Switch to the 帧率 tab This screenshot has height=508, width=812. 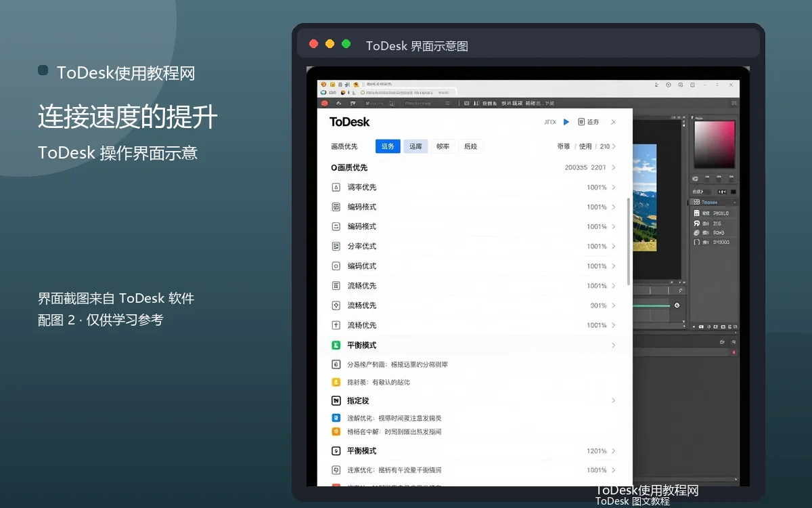coord(443,146)
